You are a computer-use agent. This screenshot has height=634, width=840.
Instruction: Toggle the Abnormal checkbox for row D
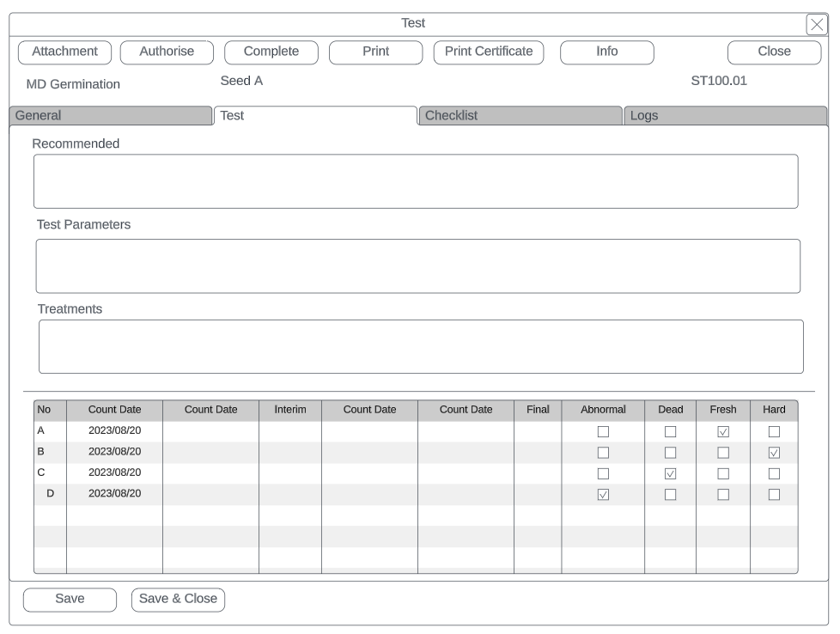(603, 494)
